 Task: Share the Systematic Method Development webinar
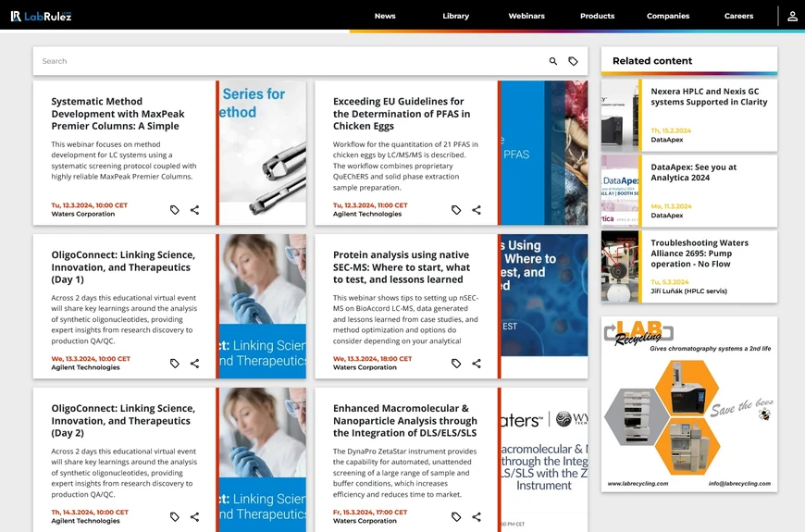coord(194,210)
